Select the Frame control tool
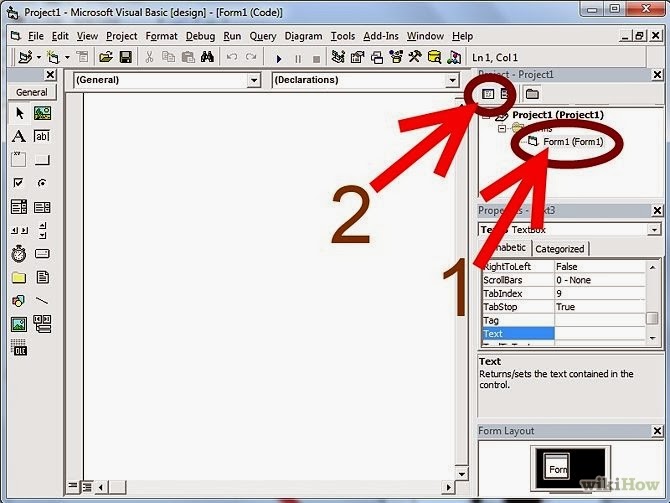Screen dimensions: 670x503 19,159
